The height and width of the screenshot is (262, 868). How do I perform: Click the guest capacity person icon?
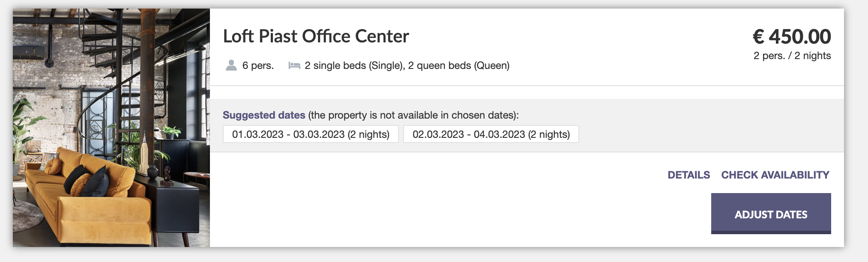[231, 65]
